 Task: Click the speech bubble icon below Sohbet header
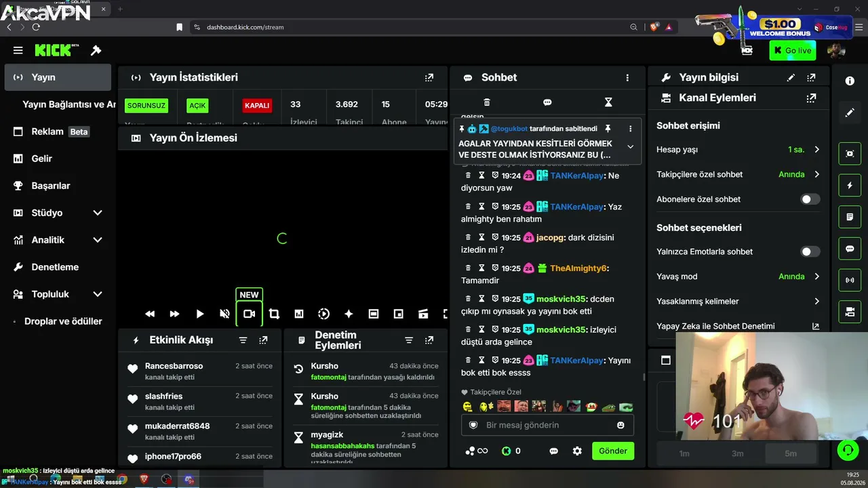(547, 102)
